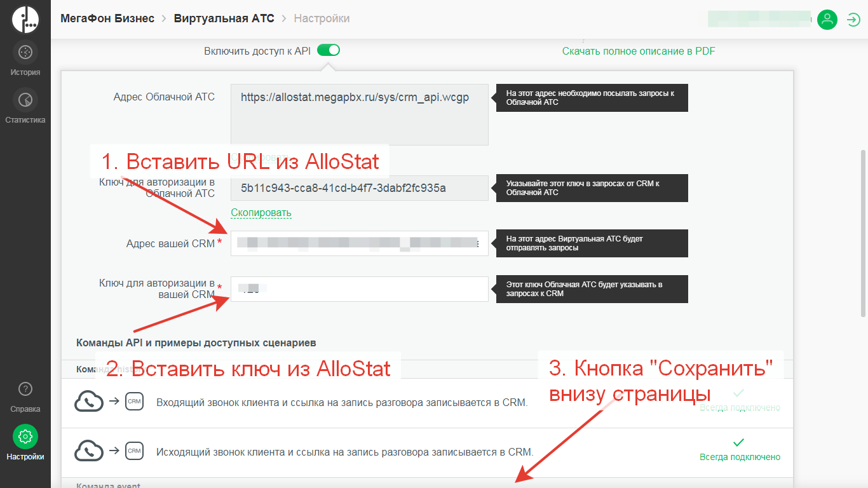Click the Входящий звонок клиента scenario text

click(342, 403)
